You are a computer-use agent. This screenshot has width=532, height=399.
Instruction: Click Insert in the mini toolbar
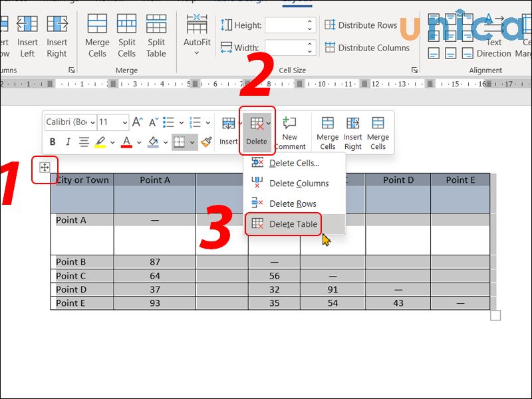coord(228,132)
